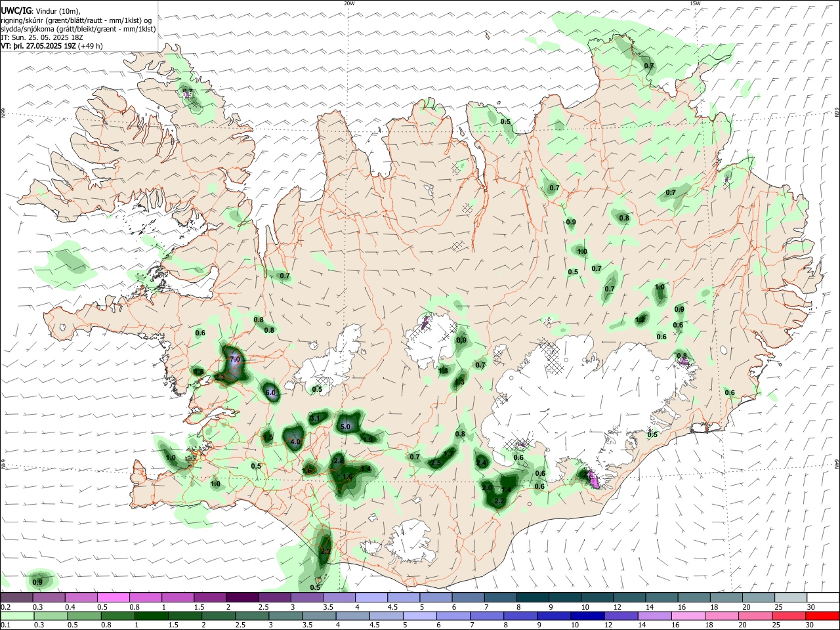The height and width of the screenshot is (630, 840).
Task: Click the '20W' longitude label
Action: (349, 3)
